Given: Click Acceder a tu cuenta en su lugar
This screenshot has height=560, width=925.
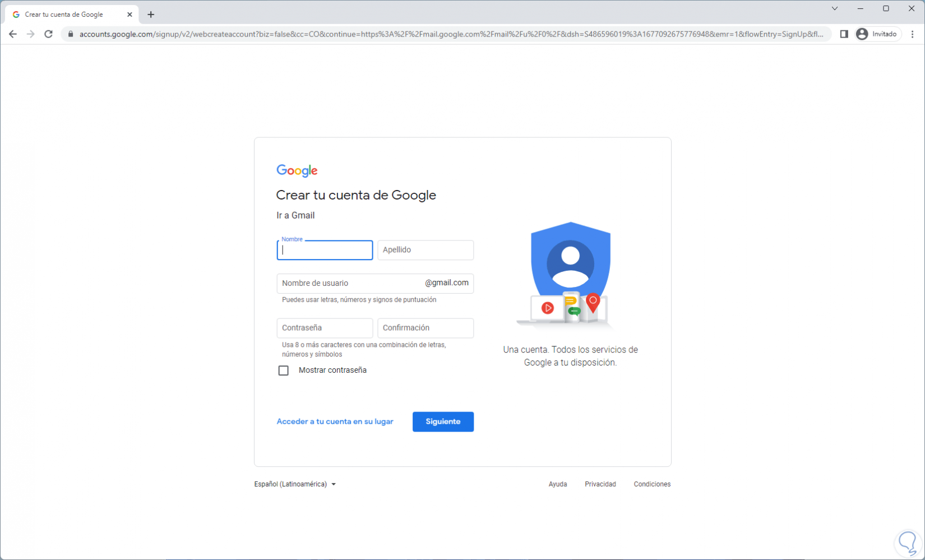Looking at the screenshot, I should [335, 422].
